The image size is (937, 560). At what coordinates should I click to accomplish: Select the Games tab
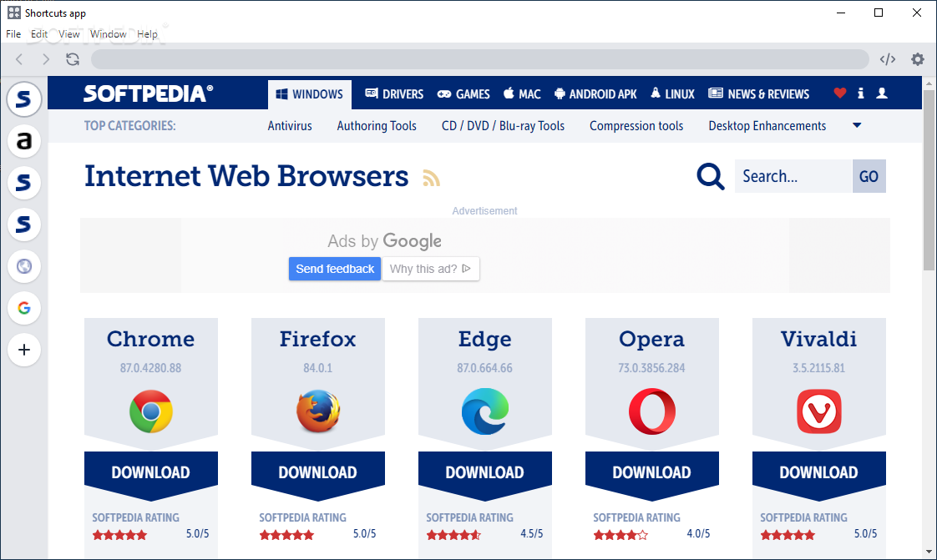(x=463, y=94)
